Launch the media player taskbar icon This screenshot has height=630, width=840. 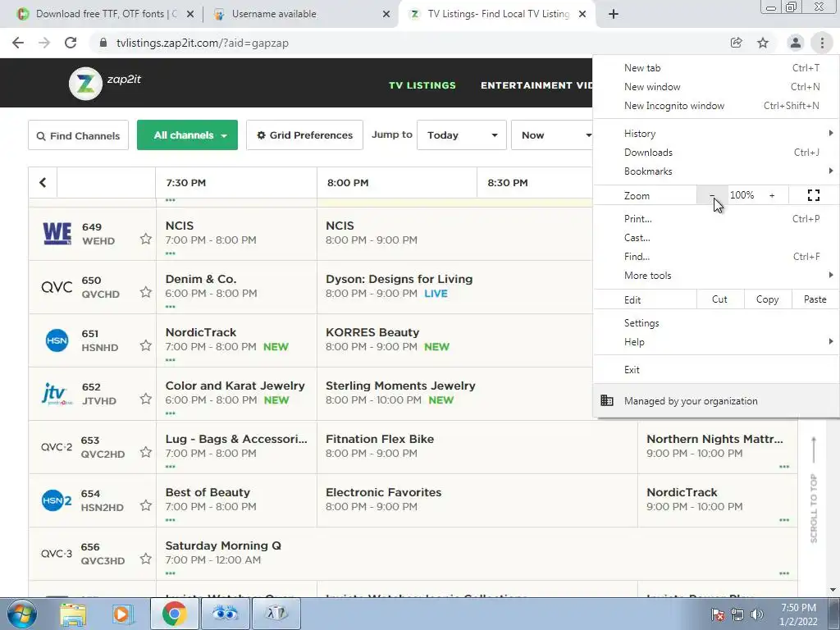(x=122, y=614)
